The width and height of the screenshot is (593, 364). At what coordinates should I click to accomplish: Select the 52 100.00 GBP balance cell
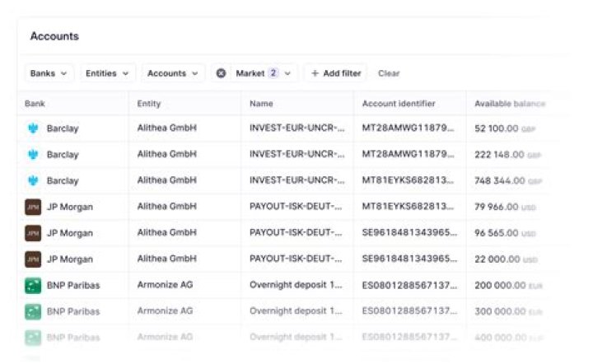coord(505,128)
